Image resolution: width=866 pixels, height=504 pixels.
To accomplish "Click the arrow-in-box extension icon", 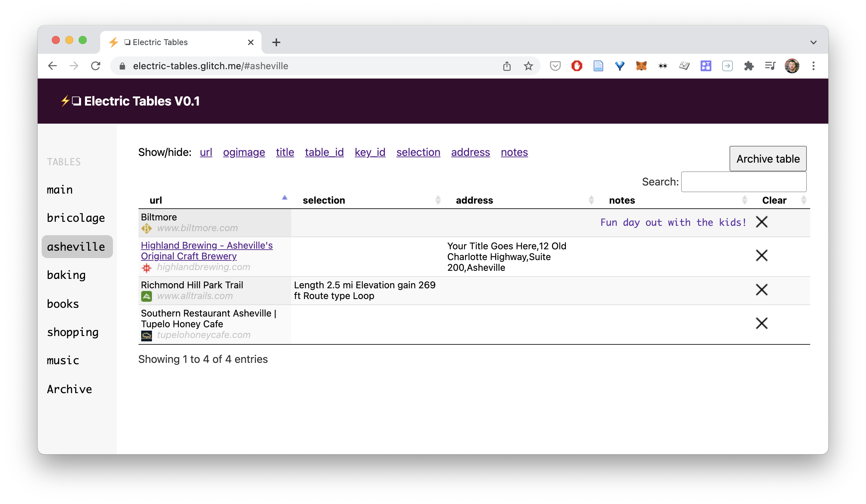I will click(x=727, y=66).
